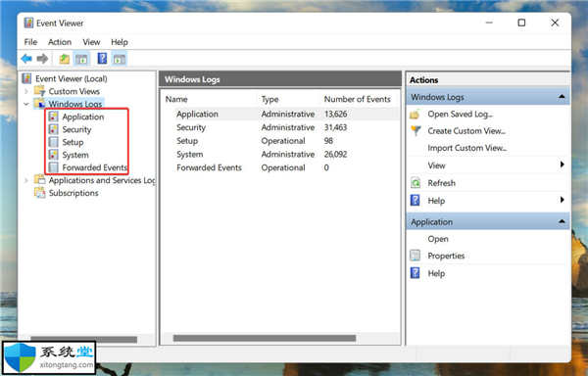Screen dimensions: 588x376
Task: Select Application in the tree pane
Action: point(83,117)
